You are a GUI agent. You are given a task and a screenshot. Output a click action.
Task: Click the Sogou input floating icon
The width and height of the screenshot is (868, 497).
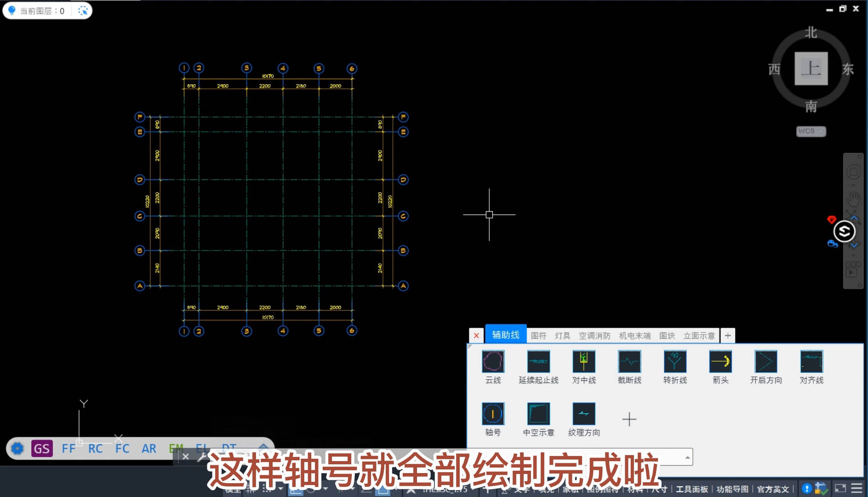pyautogui.click(x=845, y=231)
